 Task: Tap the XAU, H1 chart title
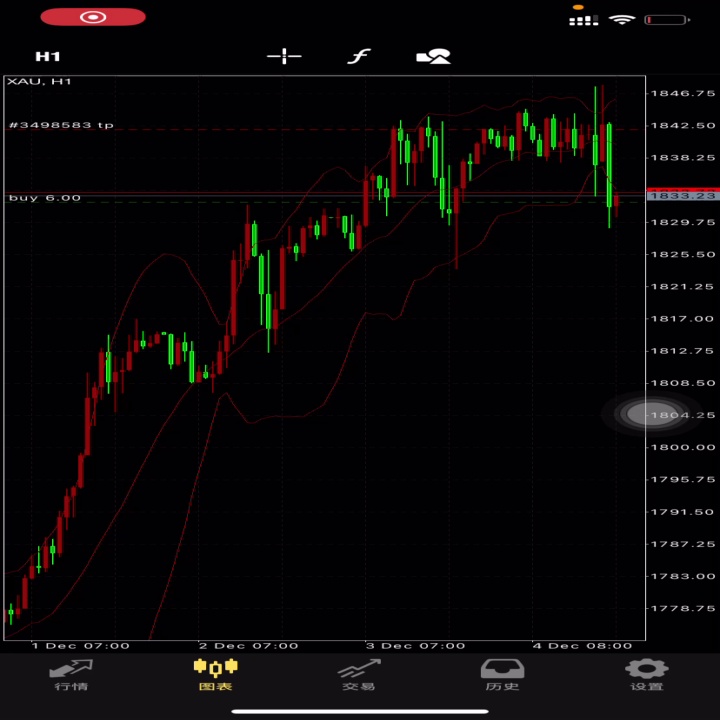[39, 81]
